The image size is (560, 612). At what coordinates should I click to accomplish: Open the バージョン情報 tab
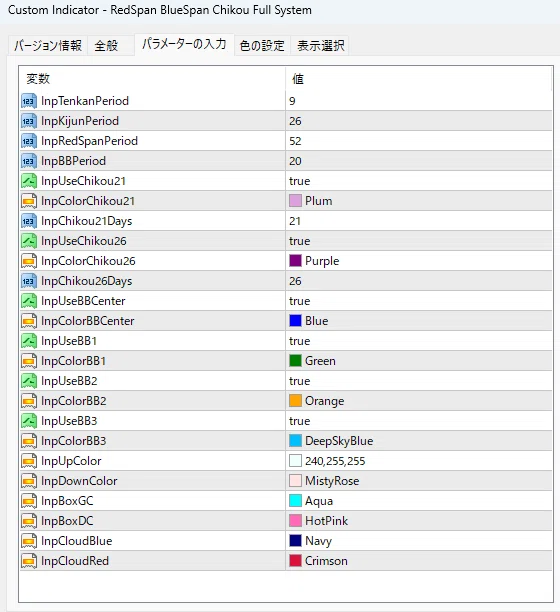(48, 46)
